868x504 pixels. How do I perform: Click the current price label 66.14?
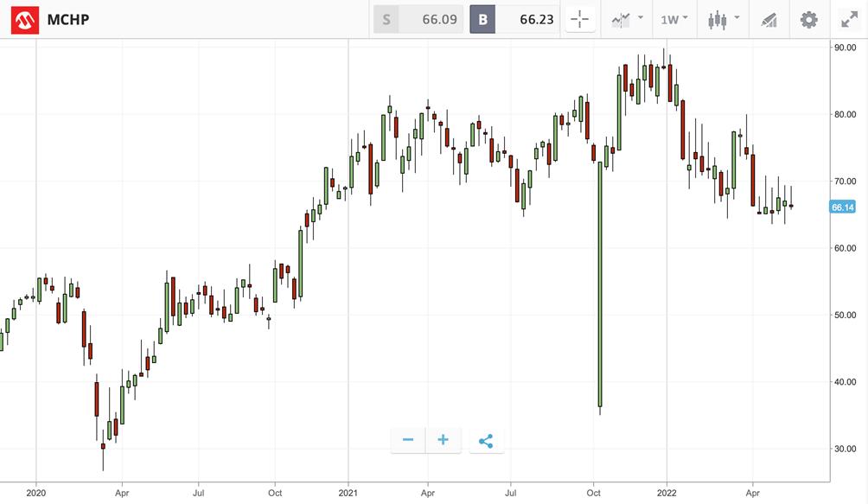tap(843, 207)
